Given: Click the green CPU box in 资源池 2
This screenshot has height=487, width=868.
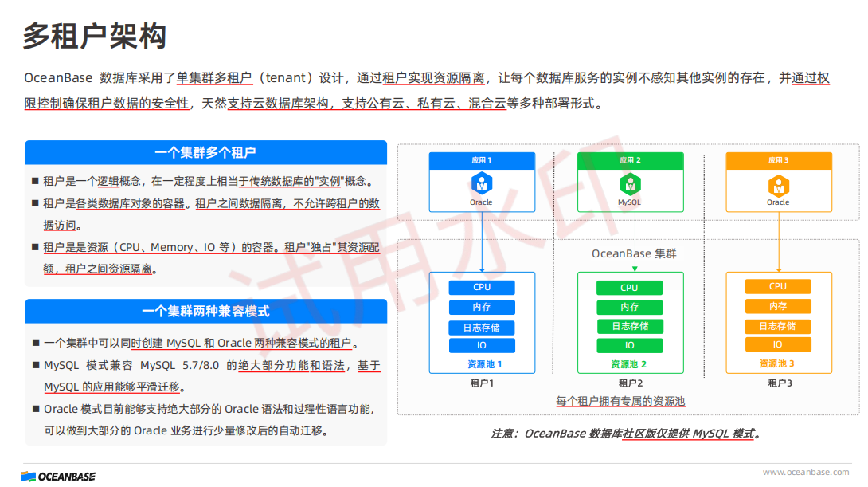Looking at the screenshot, I should [x=629, y=288].
